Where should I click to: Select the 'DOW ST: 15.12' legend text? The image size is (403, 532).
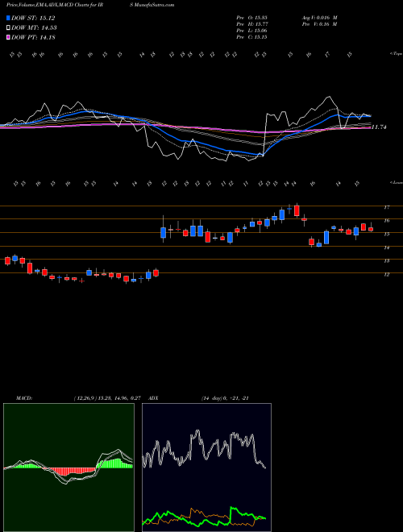(x=33, y=18)
